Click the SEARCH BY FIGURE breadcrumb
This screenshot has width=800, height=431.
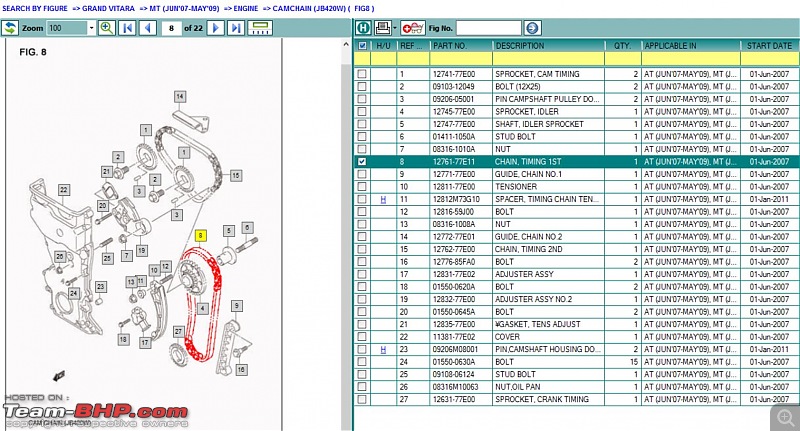click(35, 8)
